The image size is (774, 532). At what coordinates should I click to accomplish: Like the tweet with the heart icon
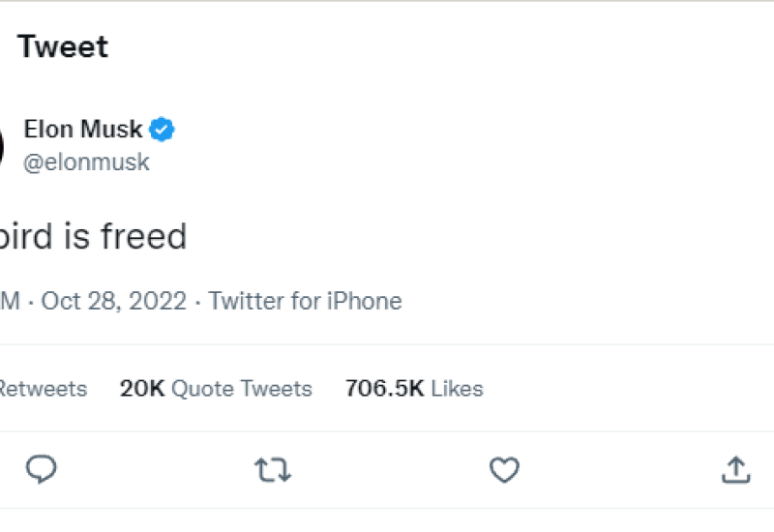(x=504, y=470)
